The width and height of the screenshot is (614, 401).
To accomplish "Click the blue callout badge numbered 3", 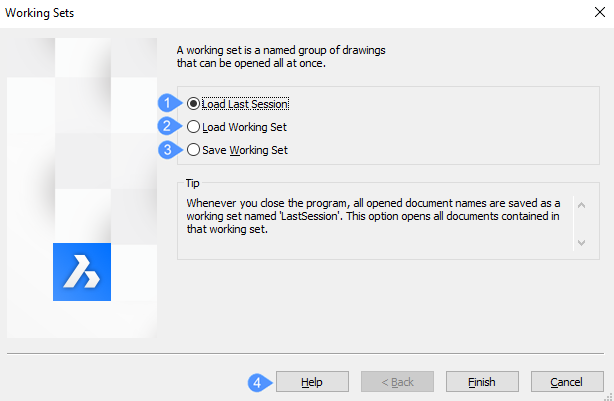I will click(168, 150).
